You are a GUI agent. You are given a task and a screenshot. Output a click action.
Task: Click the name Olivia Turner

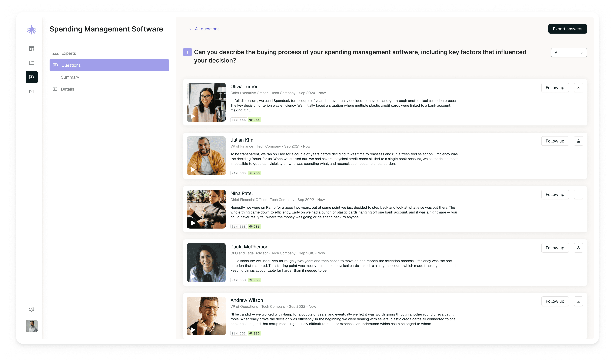pyautogui.click(x=244, y=87)
